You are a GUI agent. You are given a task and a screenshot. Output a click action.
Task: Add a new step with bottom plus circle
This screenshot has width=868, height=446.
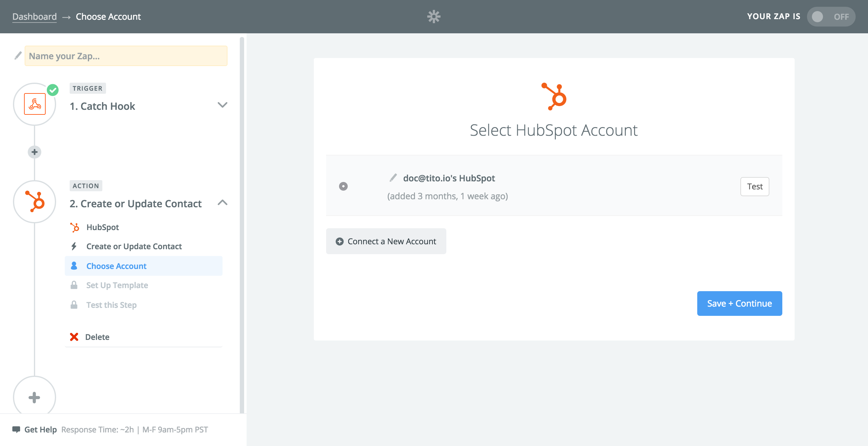(x=35, y=398)
